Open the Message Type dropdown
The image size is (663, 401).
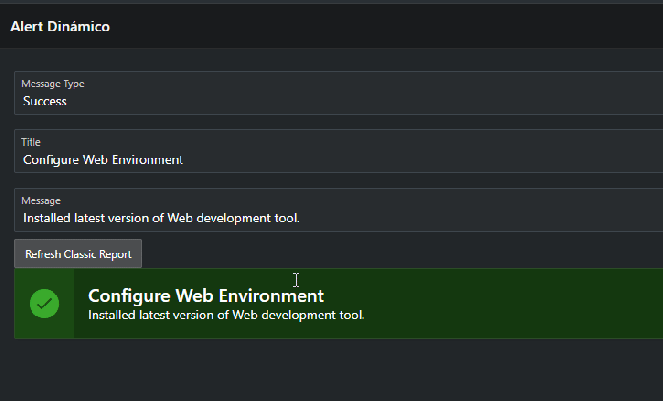pyautogui.click(x=338, y=93)
